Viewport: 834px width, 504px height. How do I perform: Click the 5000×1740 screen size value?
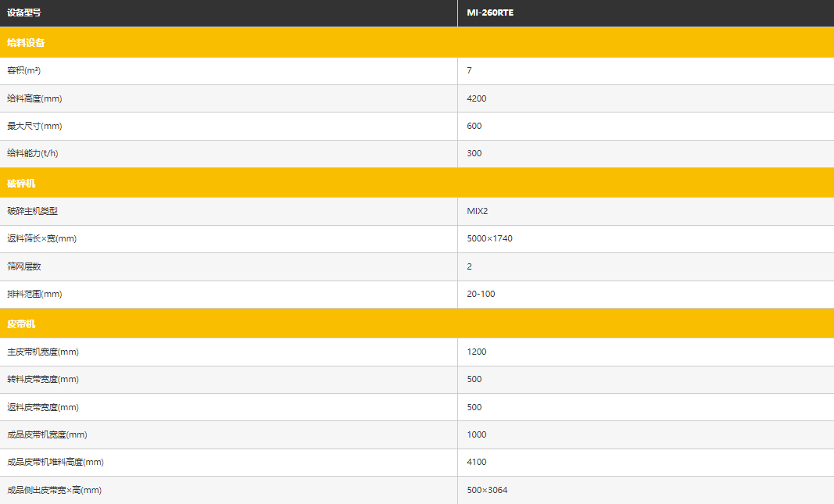(489, 238)
